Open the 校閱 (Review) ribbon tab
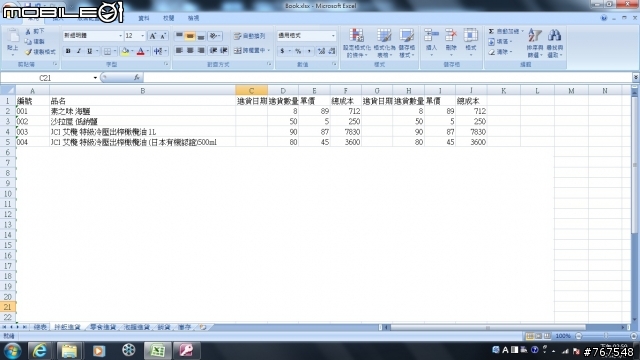The width and height of the screenshot is (640, 360). 169,18
